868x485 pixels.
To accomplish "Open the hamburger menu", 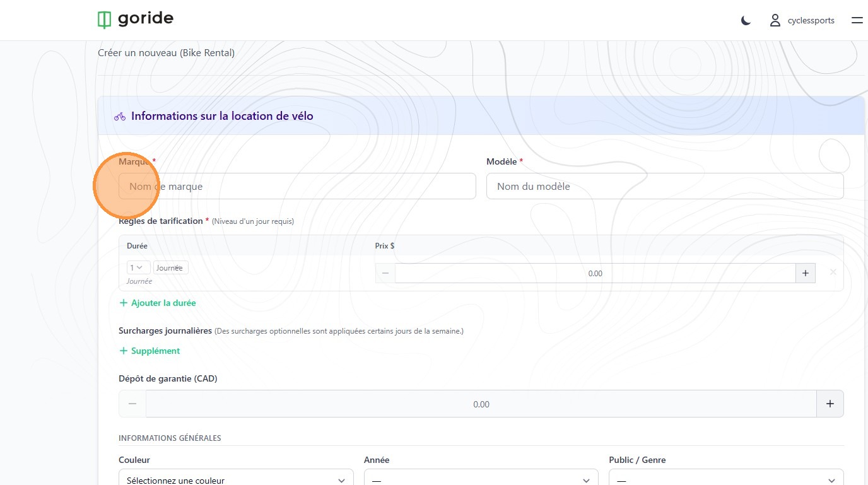I will click(x=857, y=21).
